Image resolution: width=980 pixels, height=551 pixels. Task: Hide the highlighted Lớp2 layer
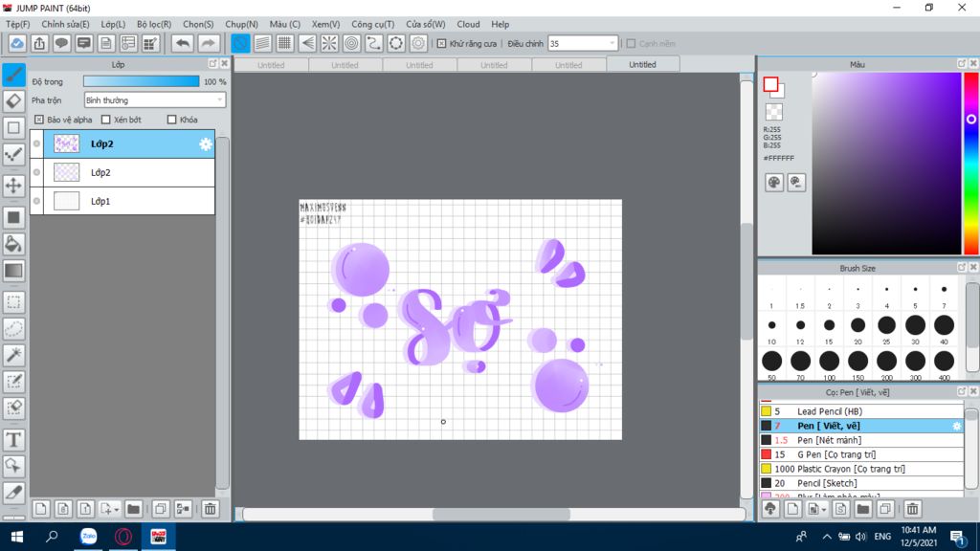[37, 143]
